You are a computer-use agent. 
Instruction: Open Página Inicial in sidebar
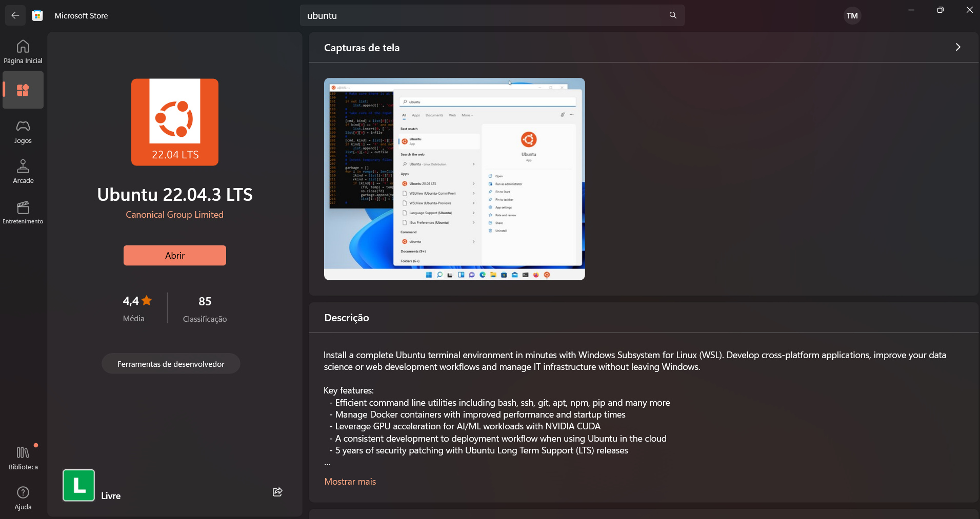click(23, 52)
